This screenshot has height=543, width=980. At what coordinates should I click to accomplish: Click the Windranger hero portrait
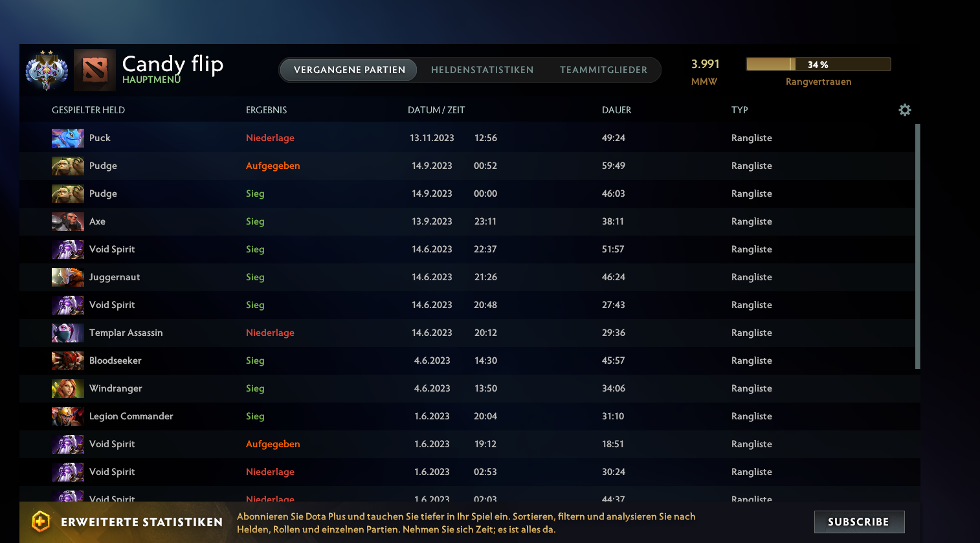pos(67,388)
